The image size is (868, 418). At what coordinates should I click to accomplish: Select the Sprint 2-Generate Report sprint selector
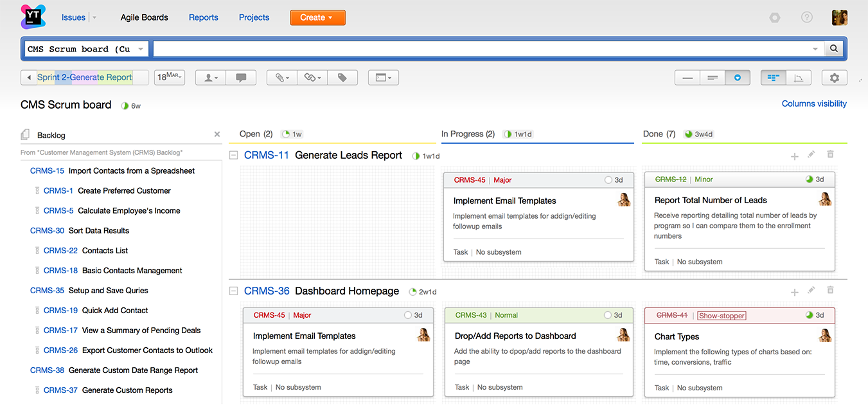tap(85, 77)
